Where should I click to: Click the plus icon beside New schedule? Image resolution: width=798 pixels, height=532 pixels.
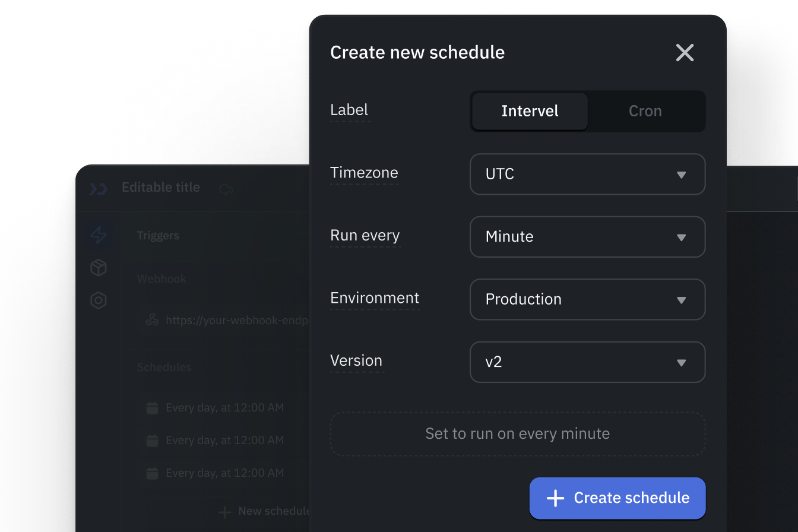224,512
